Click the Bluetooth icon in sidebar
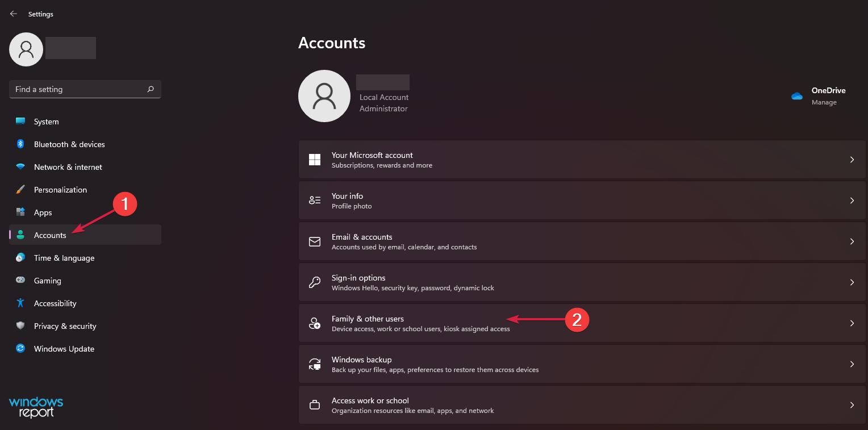Screen dimensions: 868x430 click(20, 144)
